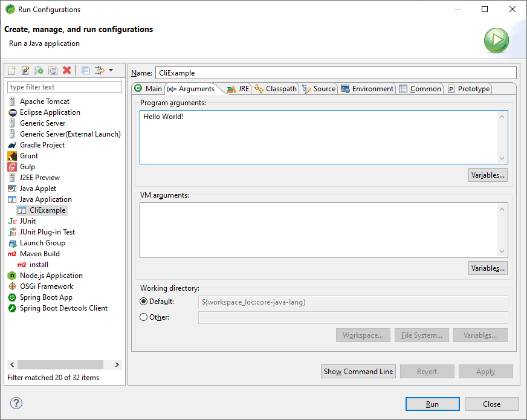The width and height of the screenshot is (527, 420).
Task: Switch to the JRE tab
Action: pos(238,89)
